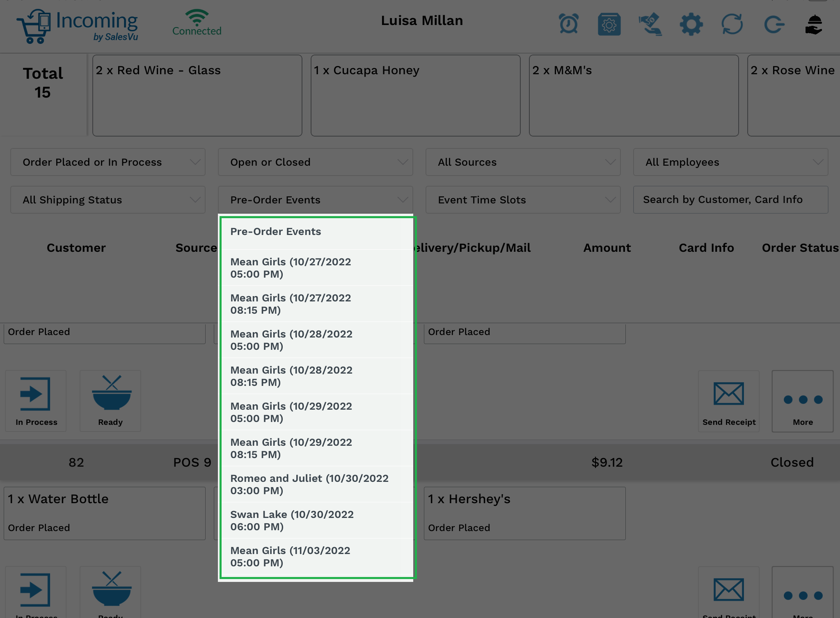
Task: Click the Closed status of order 82
Action: [x=792, y=462]
